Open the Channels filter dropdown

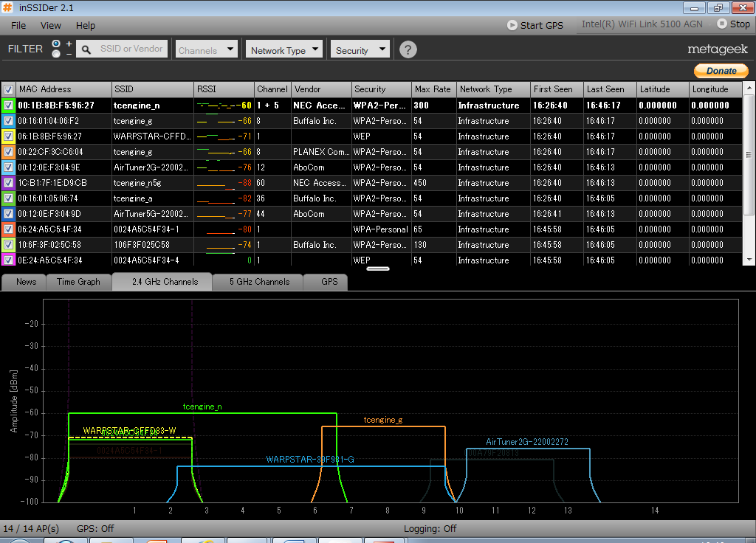point(207,49)
